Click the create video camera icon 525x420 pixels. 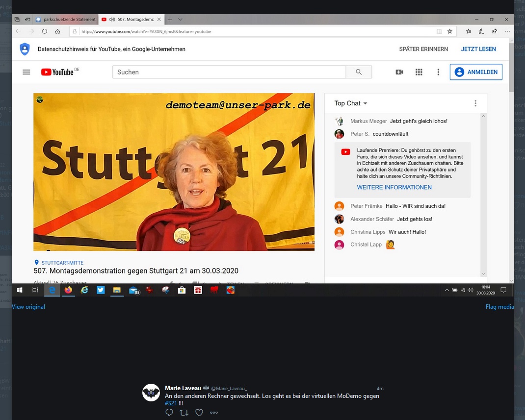399,72
